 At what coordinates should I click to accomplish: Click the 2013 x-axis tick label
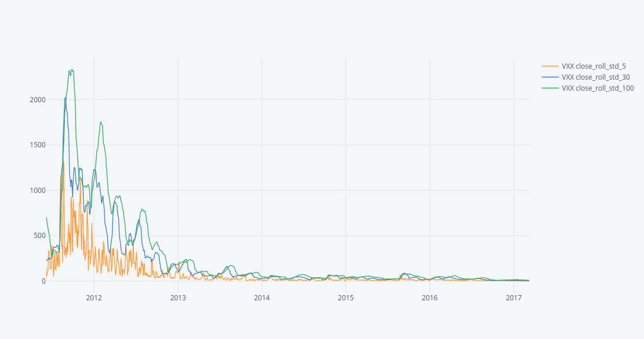point(178,298)
